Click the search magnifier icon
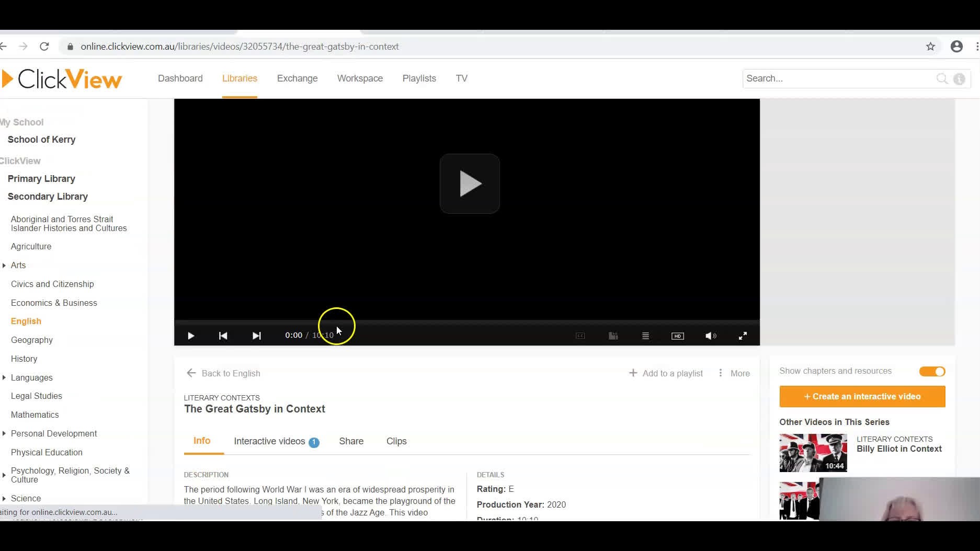This screenshot has width=980, height=551. click(x=942, y=78)
